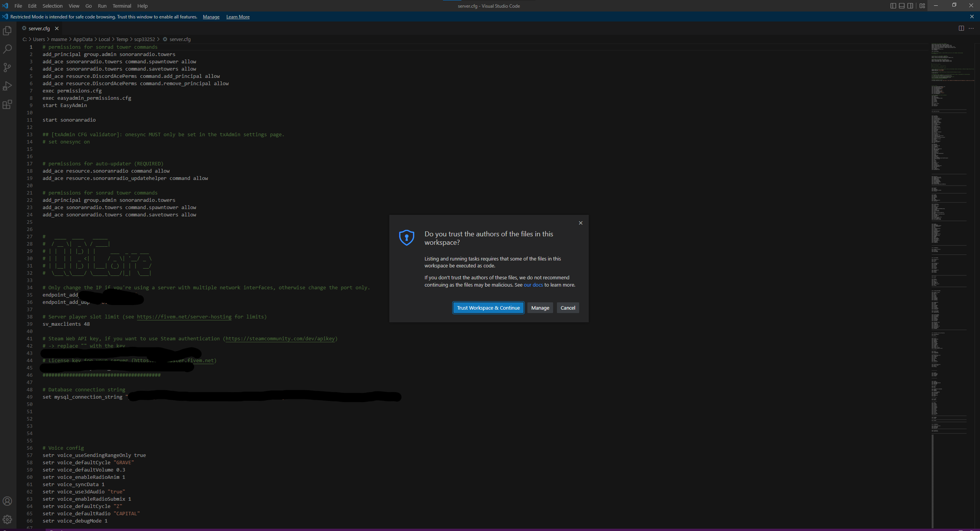This screenshot has width=980, height=531.
Task: Expand the Users breadcrumb segment
Action: (39, 39)
